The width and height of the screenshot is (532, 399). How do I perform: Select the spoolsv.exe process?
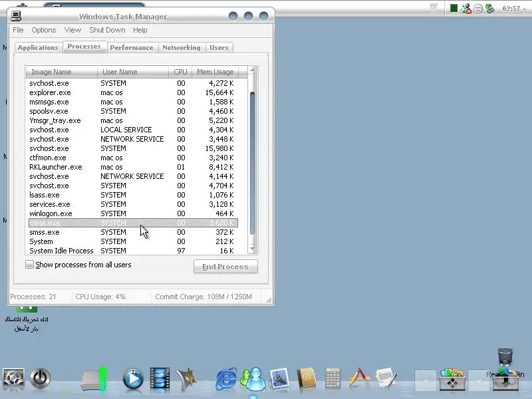click(134, 111)
